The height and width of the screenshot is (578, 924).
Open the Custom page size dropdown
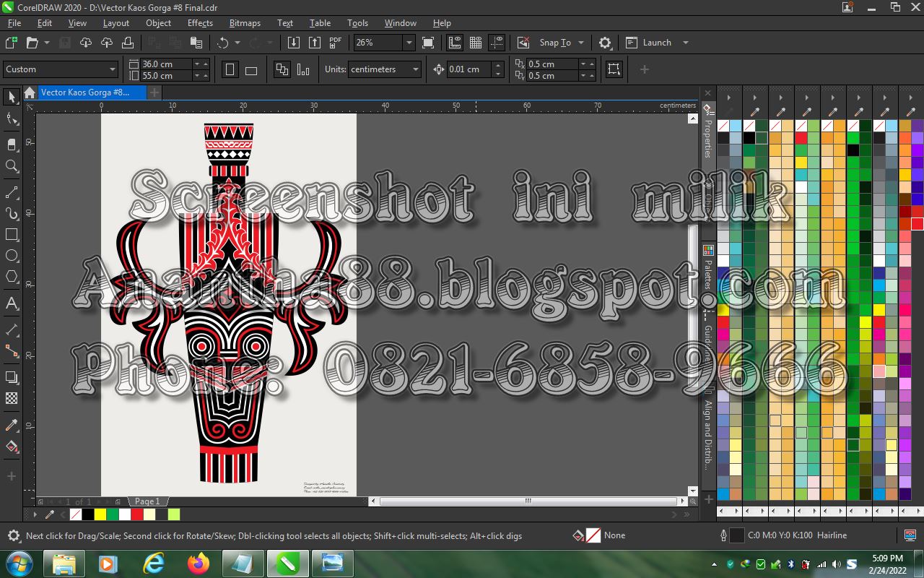point(113,69)
